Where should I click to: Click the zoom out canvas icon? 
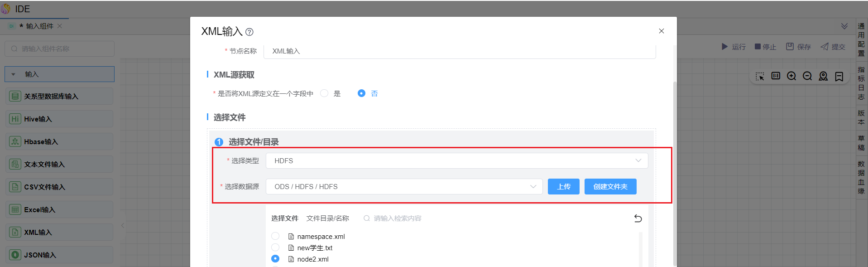pyautogui.click(x=807, y=76)
